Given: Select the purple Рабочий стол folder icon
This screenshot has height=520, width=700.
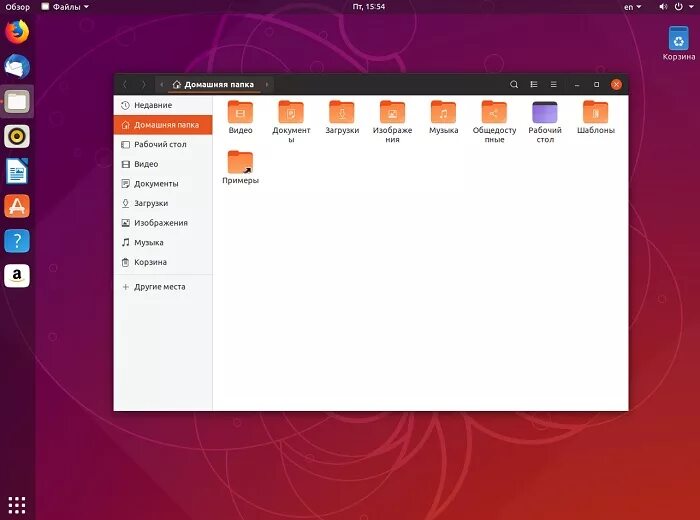Looking at the screenshot, I should tap(545, 112).
